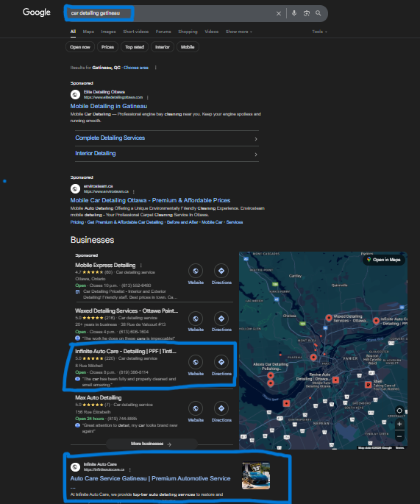
Task: Click the Pricing sitelink under envirosteam ad
Action: click(x=76, y=222)
